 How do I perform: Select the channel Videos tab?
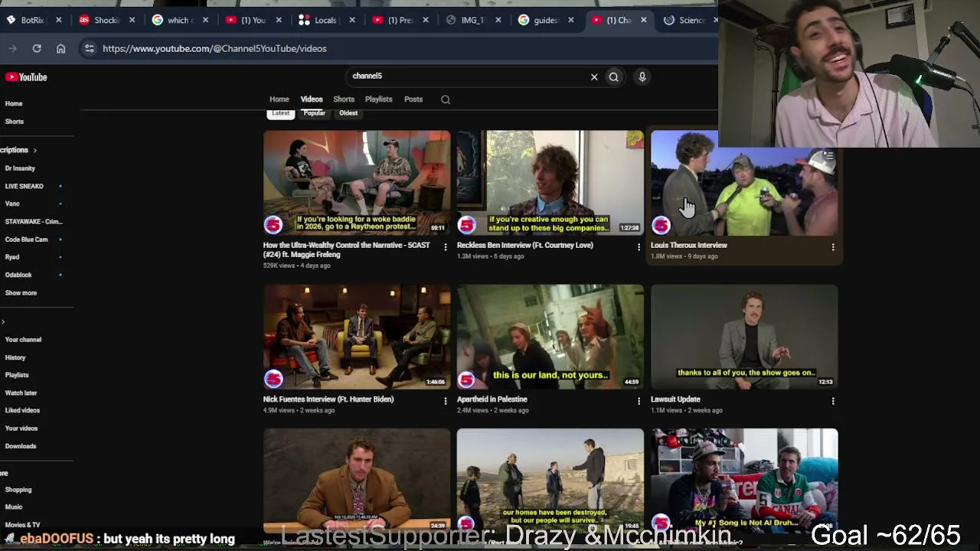[x=312, y=99]
